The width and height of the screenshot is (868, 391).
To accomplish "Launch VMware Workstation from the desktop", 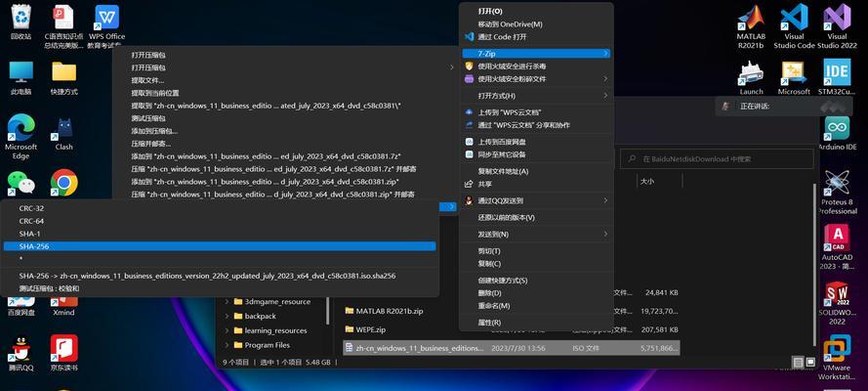I will (x=837, y=358).
